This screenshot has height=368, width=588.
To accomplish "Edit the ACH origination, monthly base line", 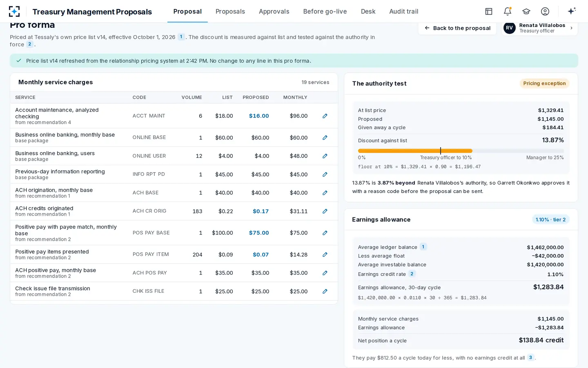I will [x=325, y=193].
